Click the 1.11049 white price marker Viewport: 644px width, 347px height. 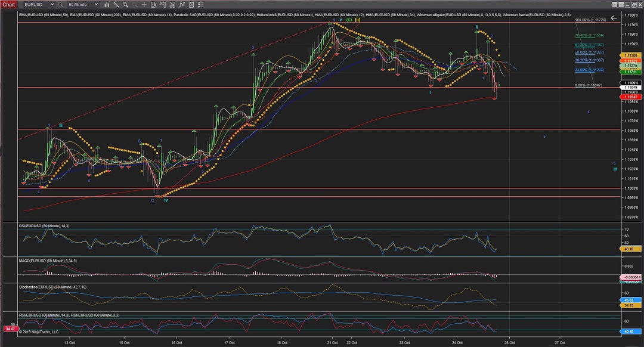pyautogui.click(x=630, y=88)
